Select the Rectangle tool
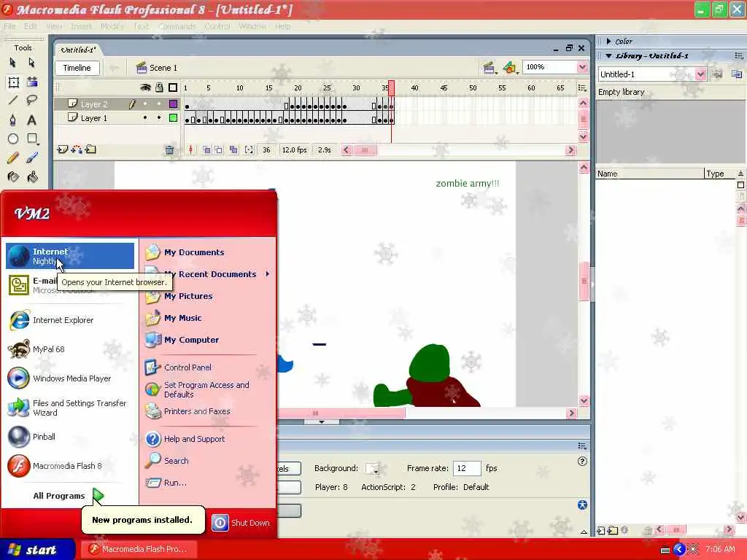 [32, 139]
